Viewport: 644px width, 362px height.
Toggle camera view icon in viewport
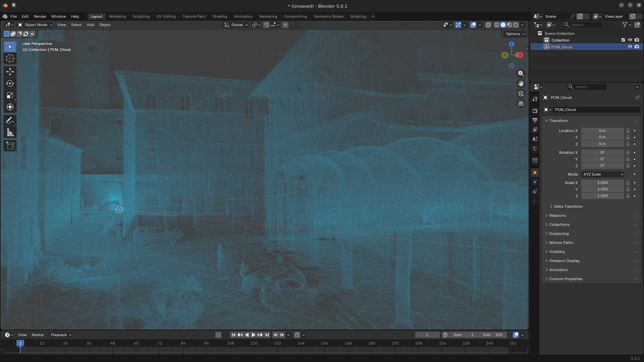pos(521,94)
